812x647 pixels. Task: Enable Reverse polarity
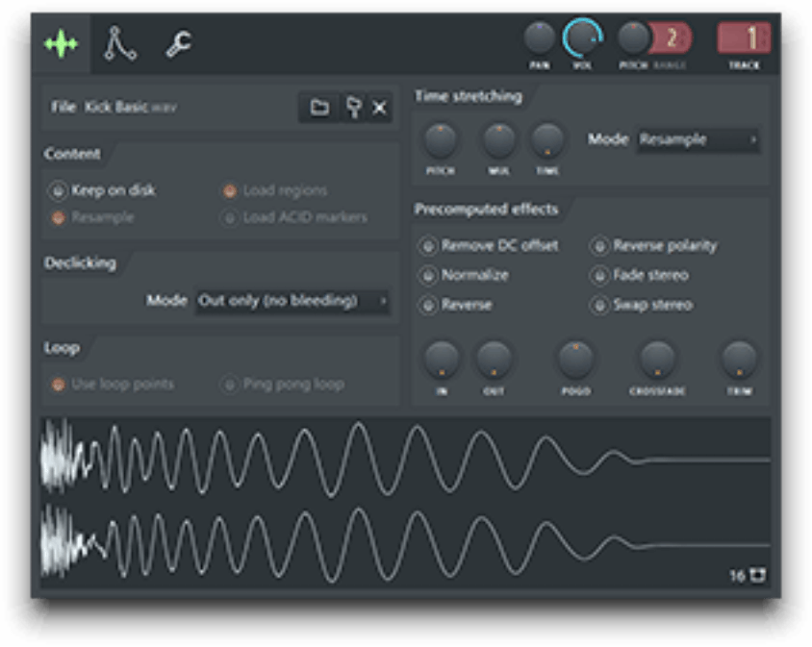point(654,246)
